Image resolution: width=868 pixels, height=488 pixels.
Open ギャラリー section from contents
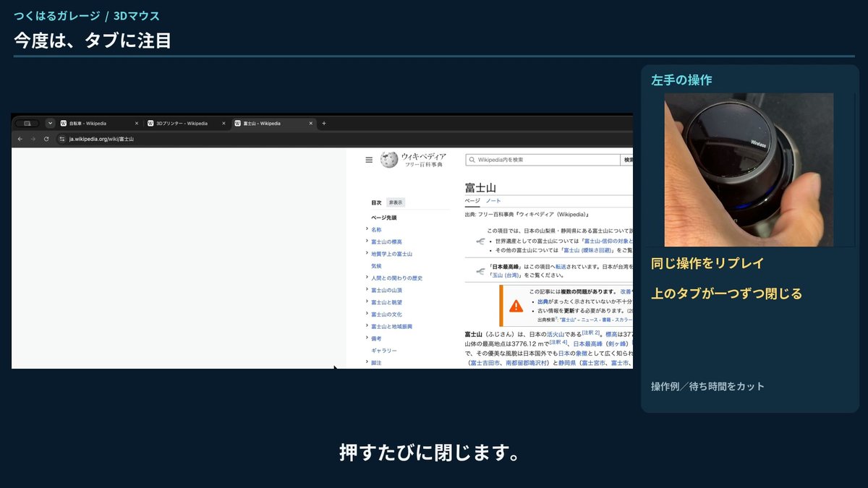[384, 351]
